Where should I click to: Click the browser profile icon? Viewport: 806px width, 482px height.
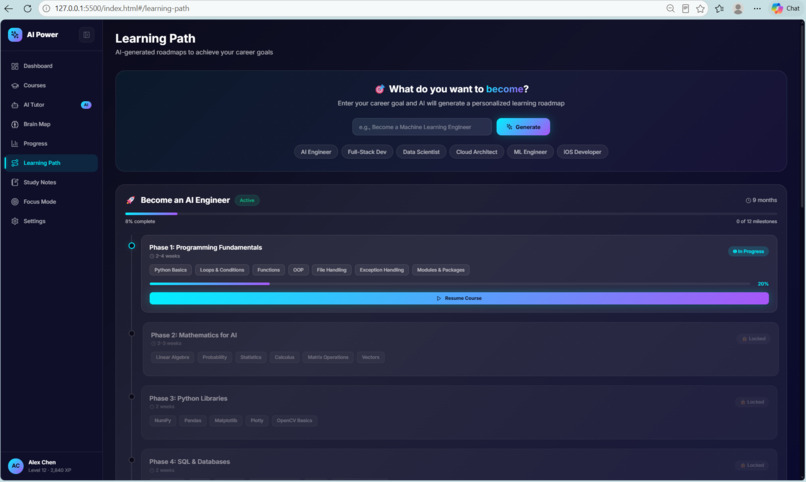[738, 8]
